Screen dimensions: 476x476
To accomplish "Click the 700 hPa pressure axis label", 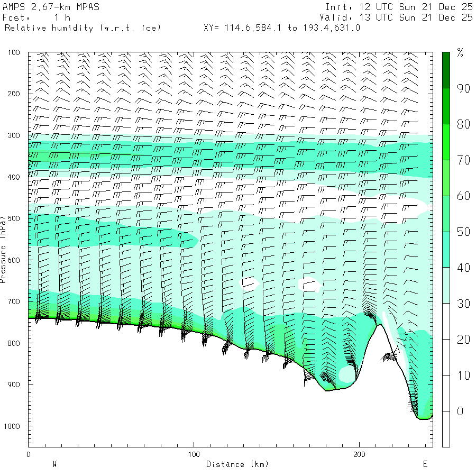I will [14, 302].
